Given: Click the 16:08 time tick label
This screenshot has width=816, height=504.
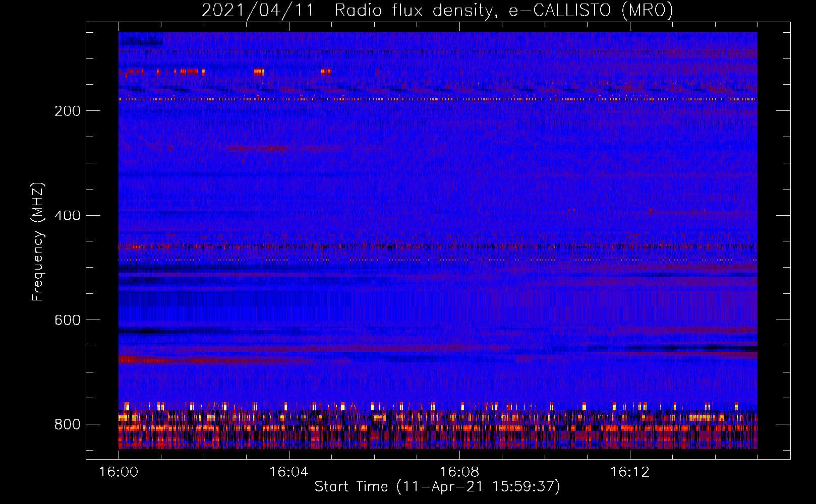Looking at the screenshot, I should (459, 472).
